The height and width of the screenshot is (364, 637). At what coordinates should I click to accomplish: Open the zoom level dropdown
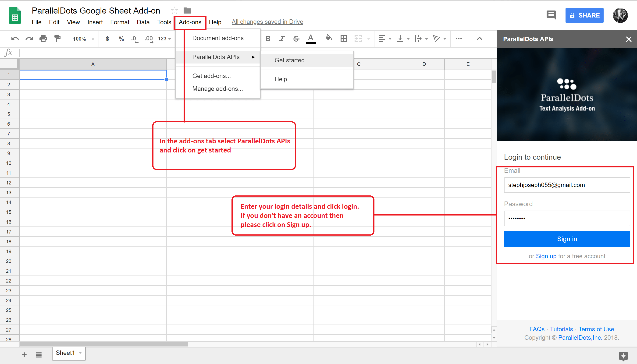82,39
